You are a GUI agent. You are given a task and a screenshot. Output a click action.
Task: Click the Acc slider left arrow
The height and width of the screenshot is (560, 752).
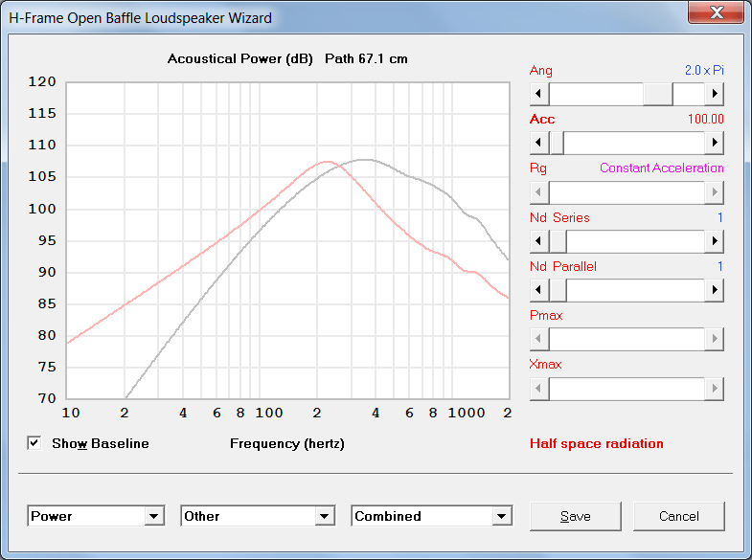539,143
